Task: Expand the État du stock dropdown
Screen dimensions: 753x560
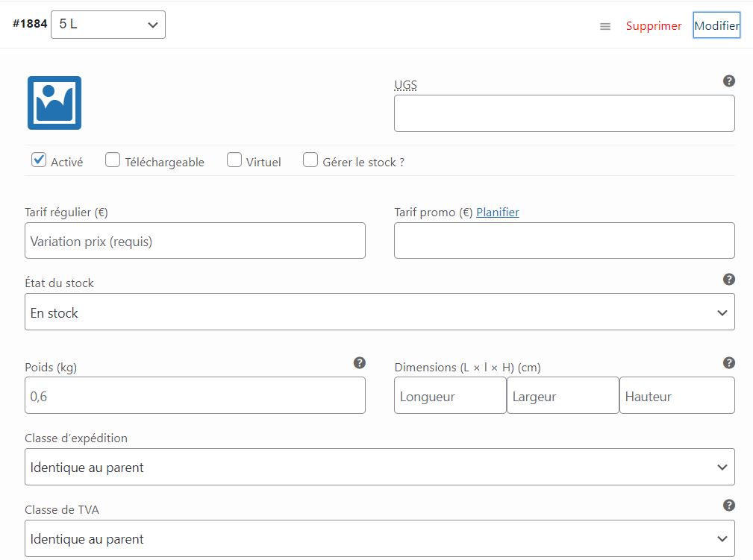Action: (379, 312)
